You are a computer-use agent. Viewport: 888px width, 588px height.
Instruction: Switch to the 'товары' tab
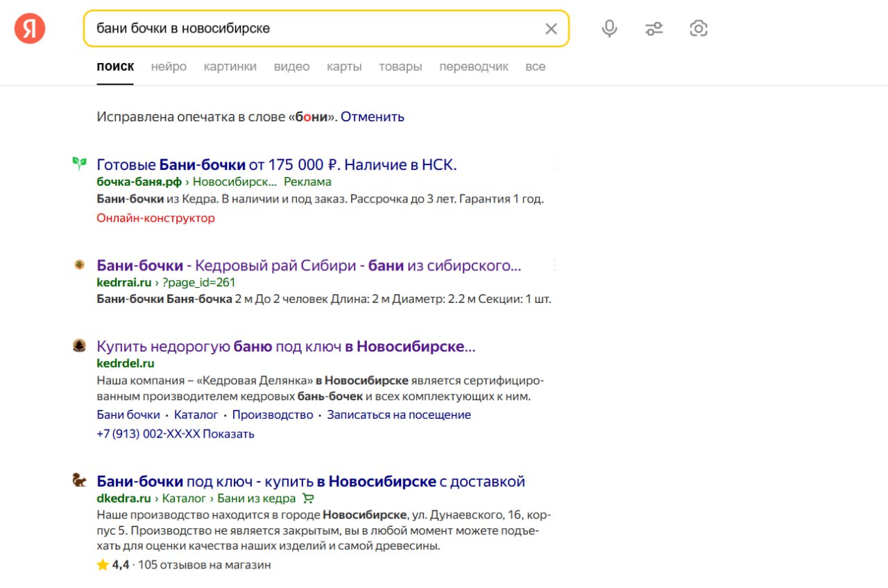click(x=400, y=67)
